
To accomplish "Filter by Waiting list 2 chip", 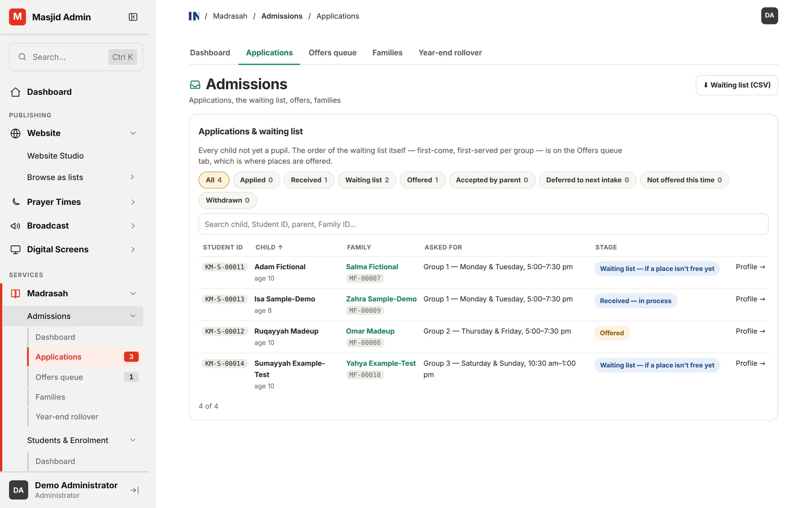I will coord(367,180).
